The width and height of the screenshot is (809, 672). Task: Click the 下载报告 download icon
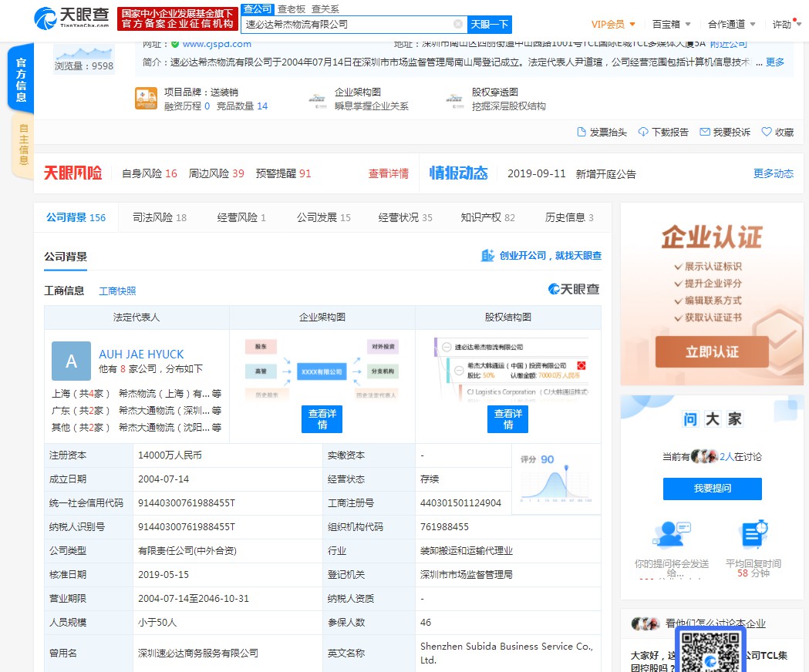pyautogui.click(x=643, y=132)
